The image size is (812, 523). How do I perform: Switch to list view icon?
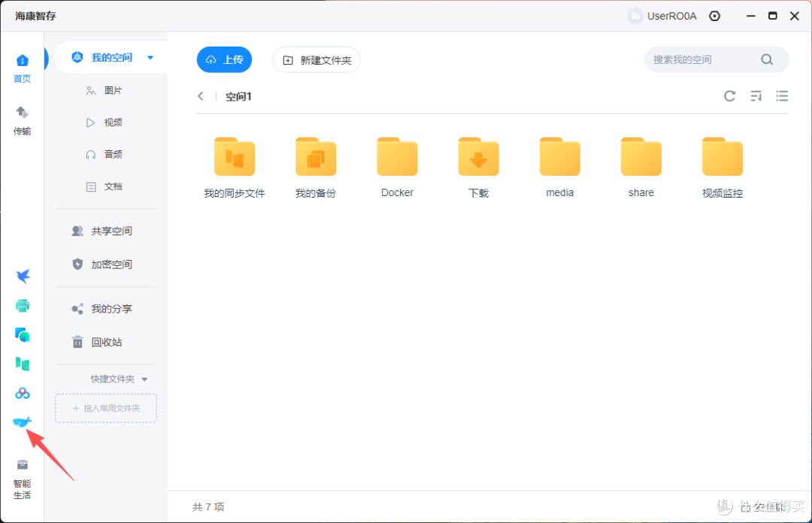pos(782,95)
